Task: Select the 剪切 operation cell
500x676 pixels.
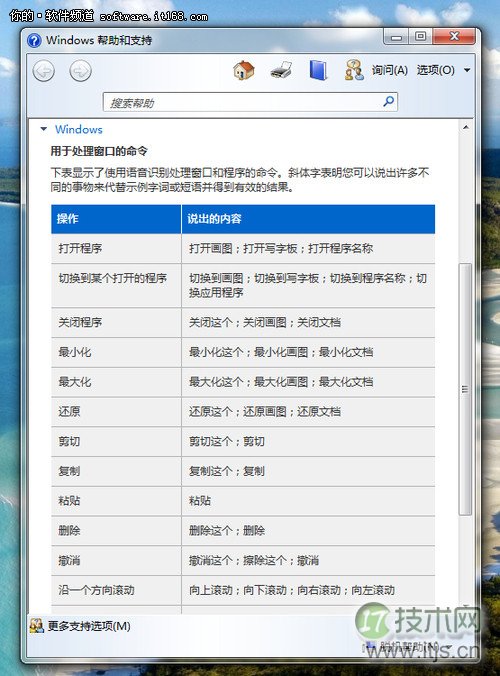Action: (116, 442)
